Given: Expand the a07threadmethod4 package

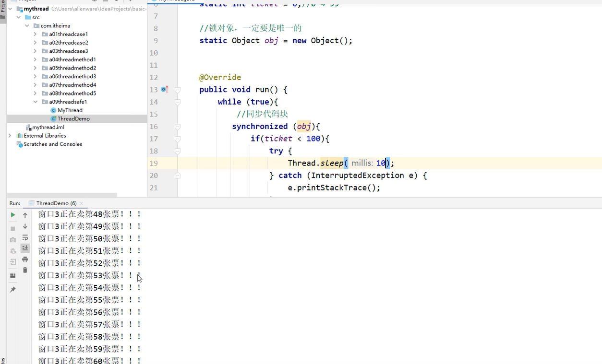Looking at the screenshot, I should tap(36, 85).
